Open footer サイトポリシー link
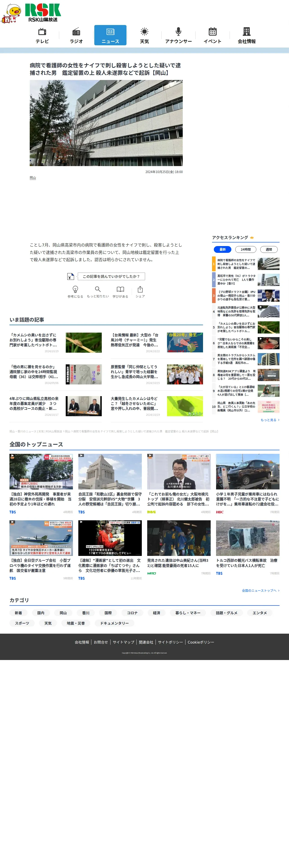The height and width of the screenshot is (868, 289). (171, 642)
